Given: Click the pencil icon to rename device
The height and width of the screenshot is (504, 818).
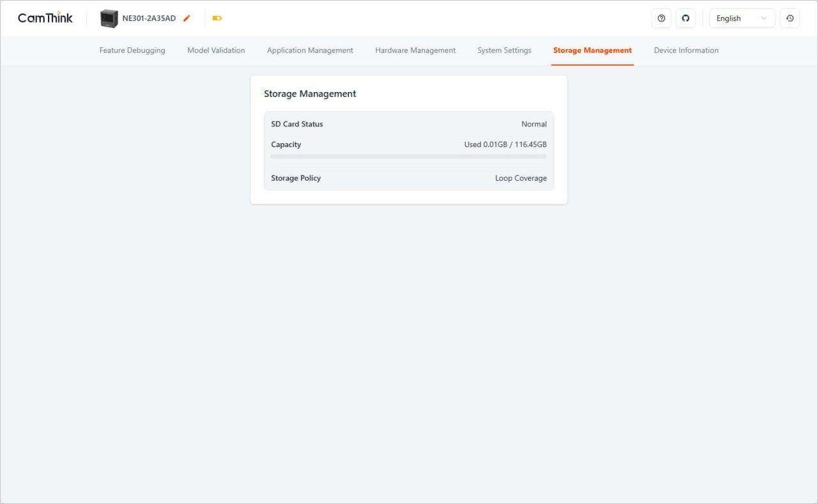Looking at the screenshot, I should point(187,19).
